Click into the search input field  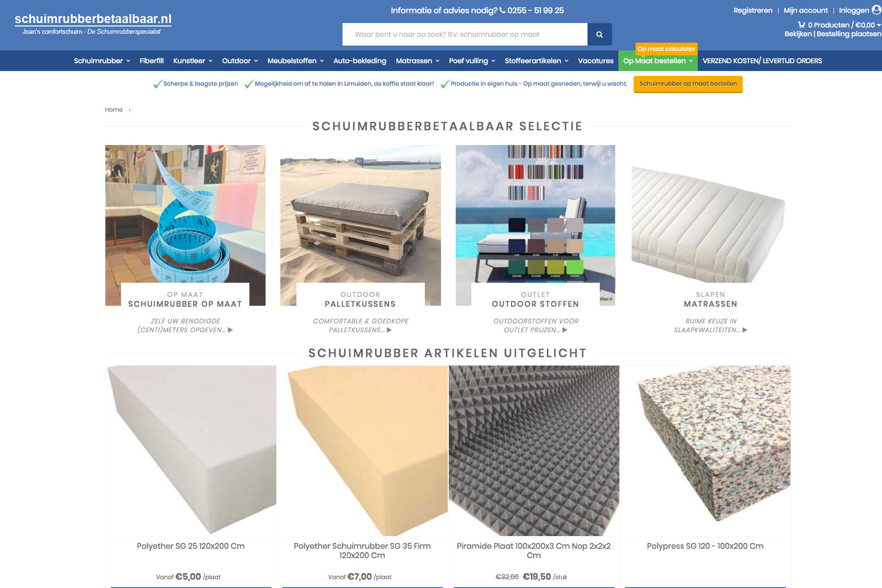[465, 34]
